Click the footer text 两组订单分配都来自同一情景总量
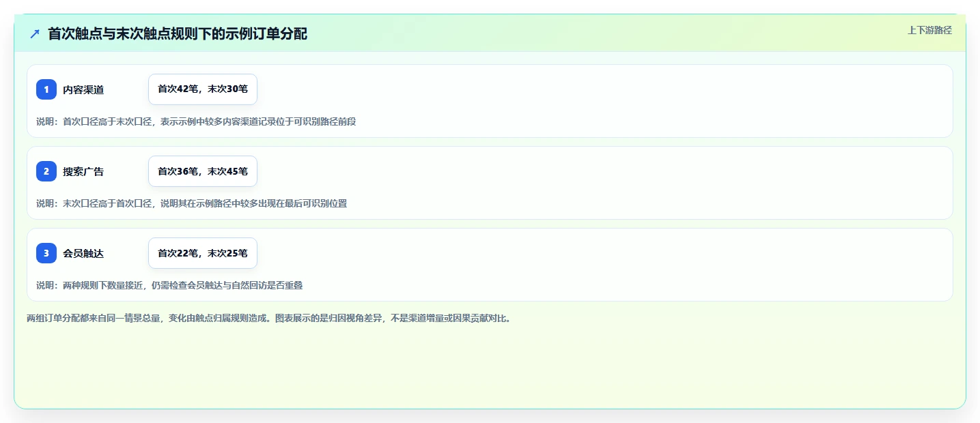The width and height of the screenshot is (980, 423). tap(268, 318)
